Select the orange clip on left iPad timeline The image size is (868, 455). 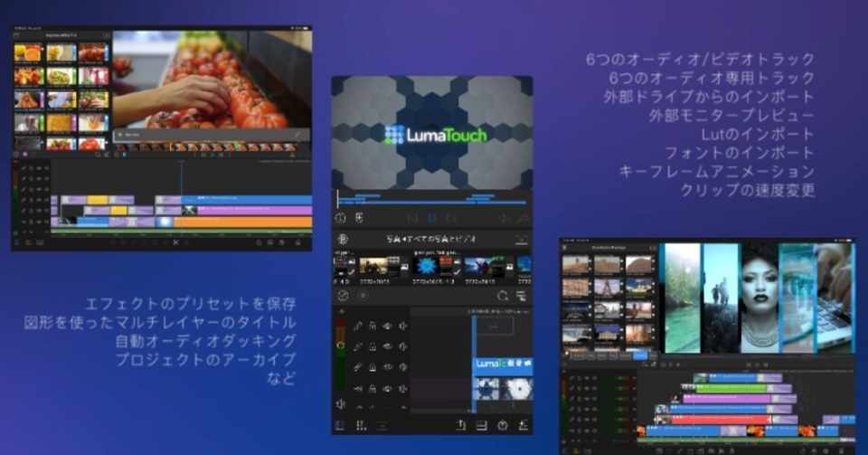242,222
